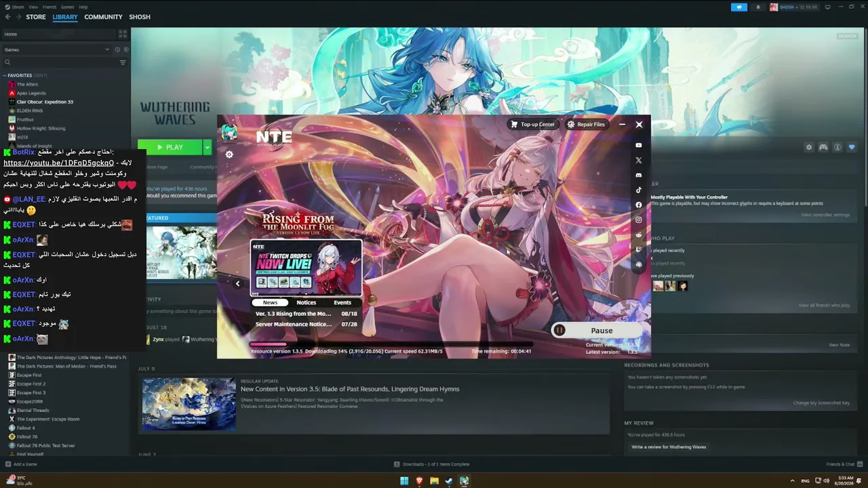Select Clair Obscur: Expedition 33 in library
The height and width of the screenshot is (488, 868).
pyautogui.click(x=45, y=102)
